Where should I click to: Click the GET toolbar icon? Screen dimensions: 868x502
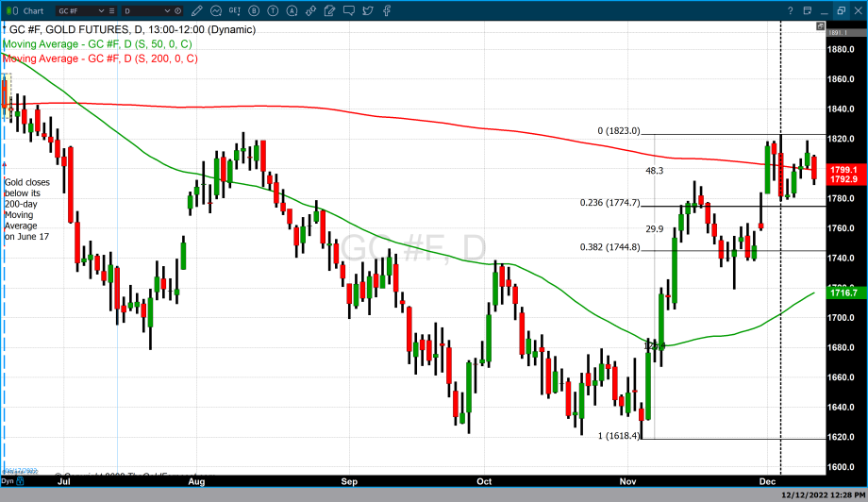click(x=234, y=10)
